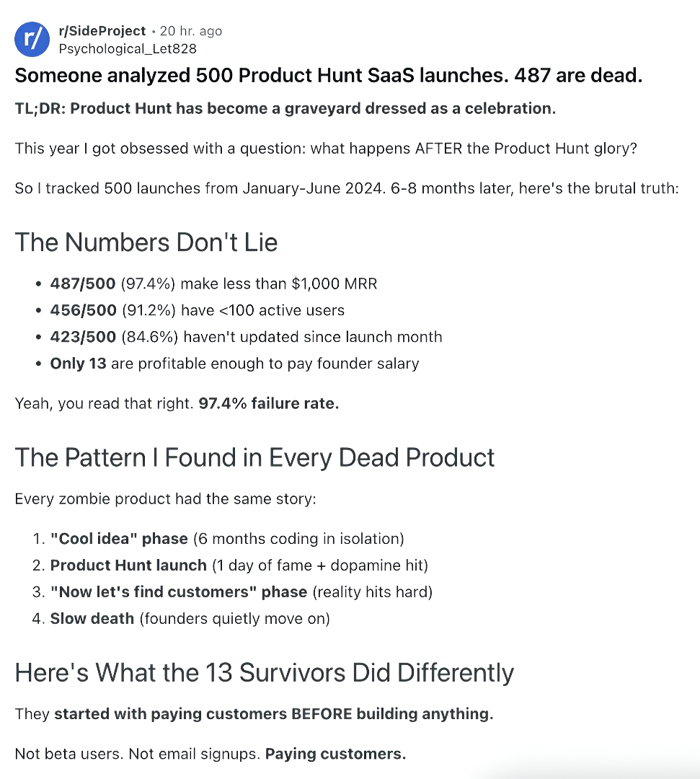Click the "The Numbers Don't Lie" heading
700x779 pixels.
(x=146, y=242)
